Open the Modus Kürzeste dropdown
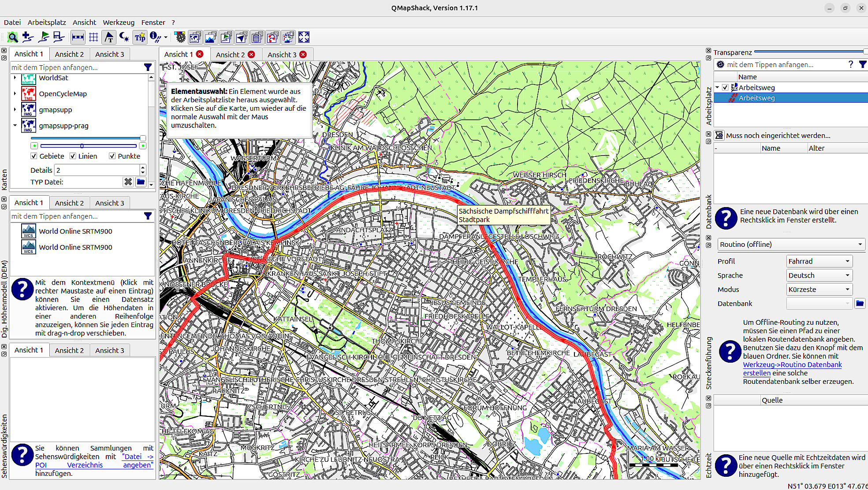The height and width of the screenshot is (490, 868). (x=819, y=290)
